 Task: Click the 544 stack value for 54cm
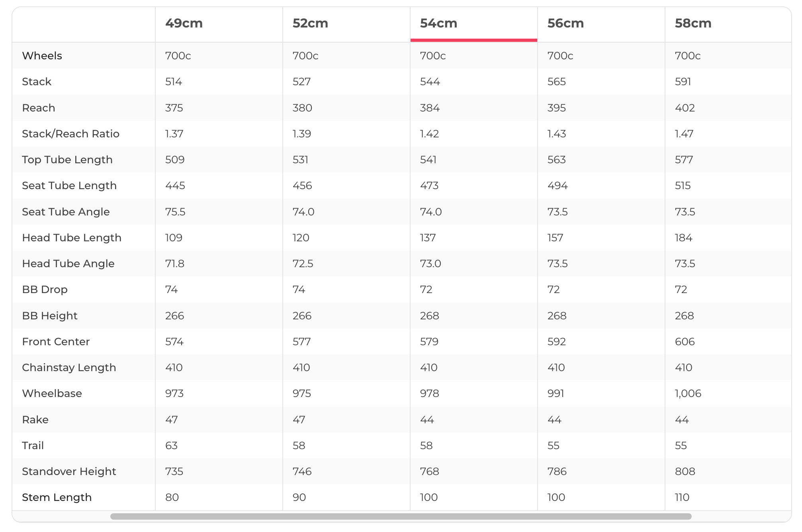(x=430, y=82)
